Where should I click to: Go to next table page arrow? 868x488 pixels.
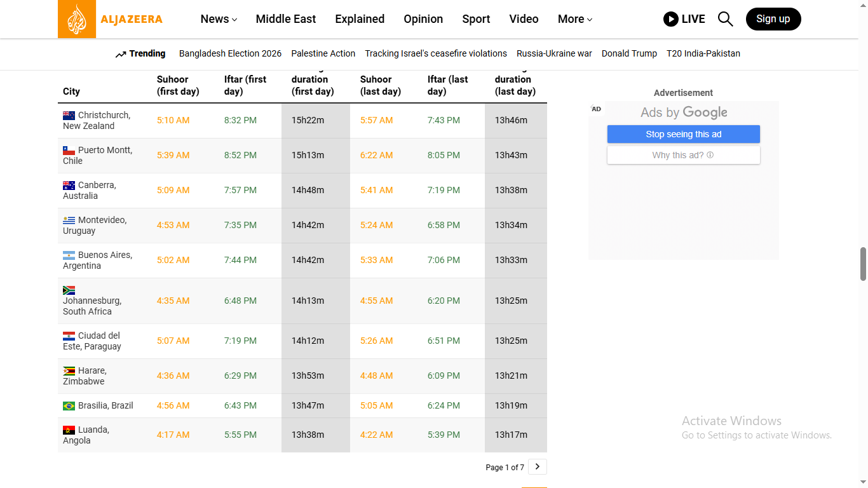537,467
